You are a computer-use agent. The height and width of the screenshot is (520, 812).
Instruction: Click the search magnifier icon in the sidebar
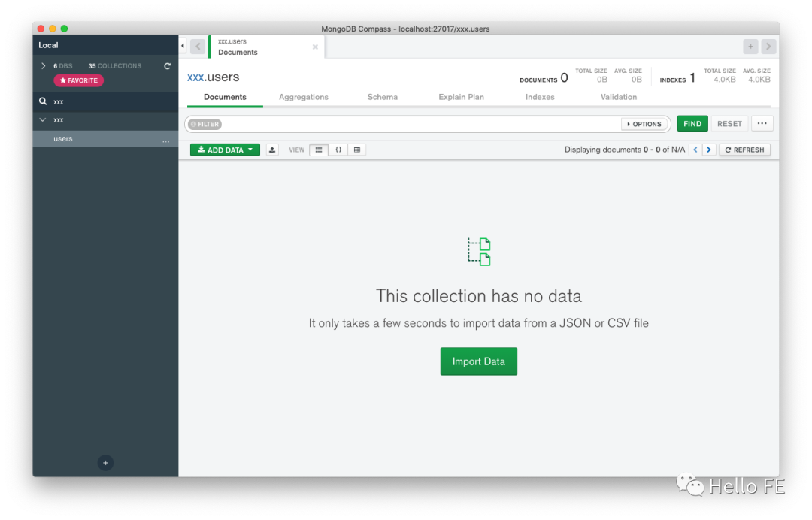click(x=43, y=101)
